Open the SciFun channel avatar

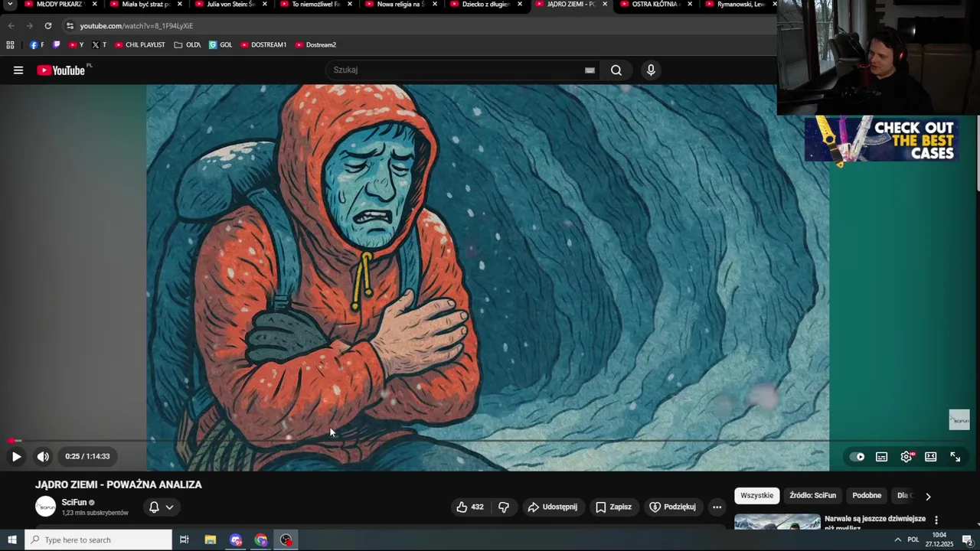point(46,507)
